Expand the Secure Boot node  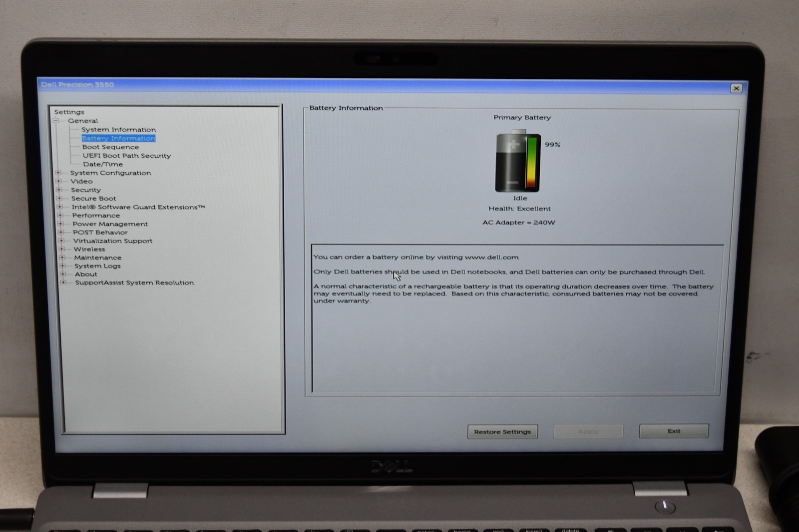tap(59, 198)
